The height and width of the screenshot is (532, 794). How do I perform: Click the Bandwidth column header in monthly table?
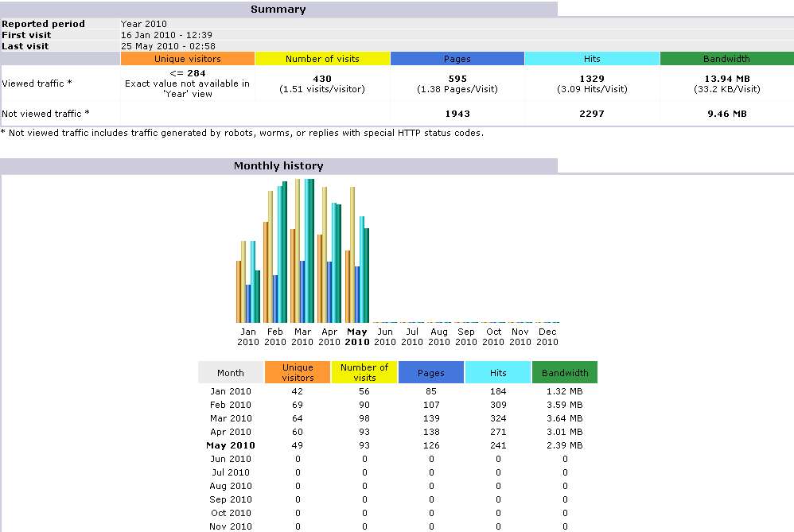pos(565,373)
